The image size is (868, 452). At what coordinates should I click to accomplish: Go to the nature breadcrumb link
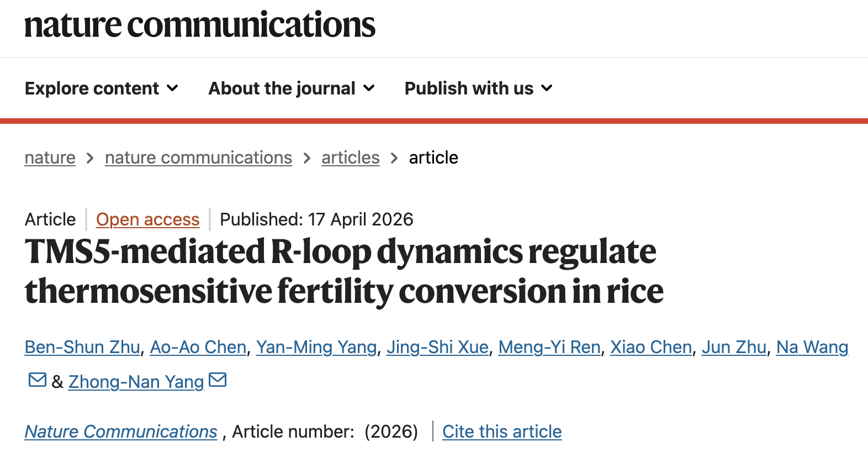(x=50, y=158)
